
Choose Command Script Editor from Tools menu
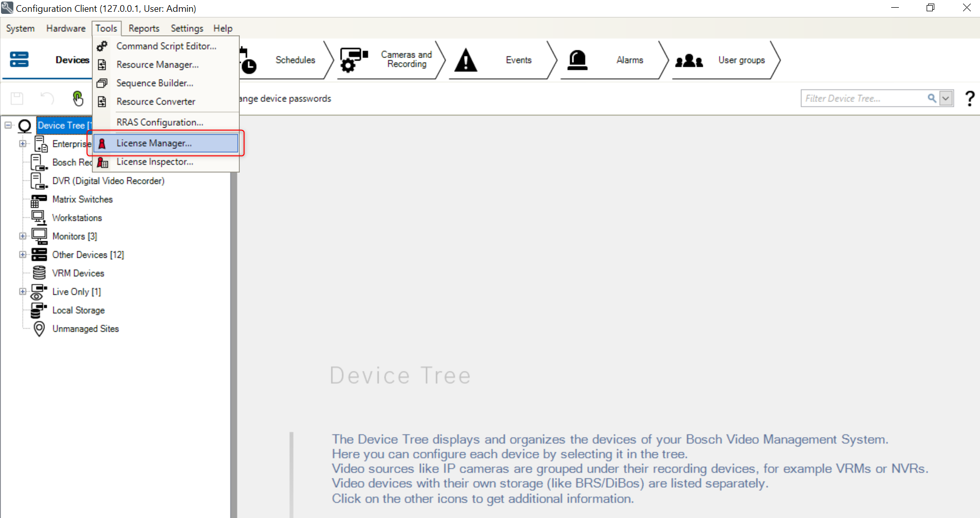166,46
